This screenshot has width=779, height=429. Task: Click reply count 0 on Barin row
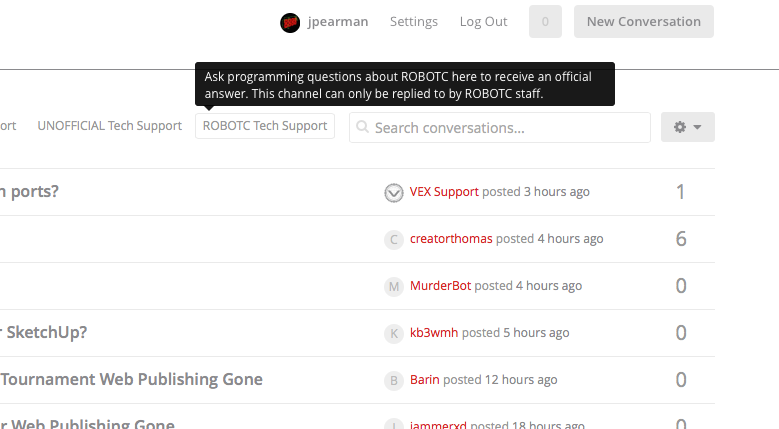(681, 380)
